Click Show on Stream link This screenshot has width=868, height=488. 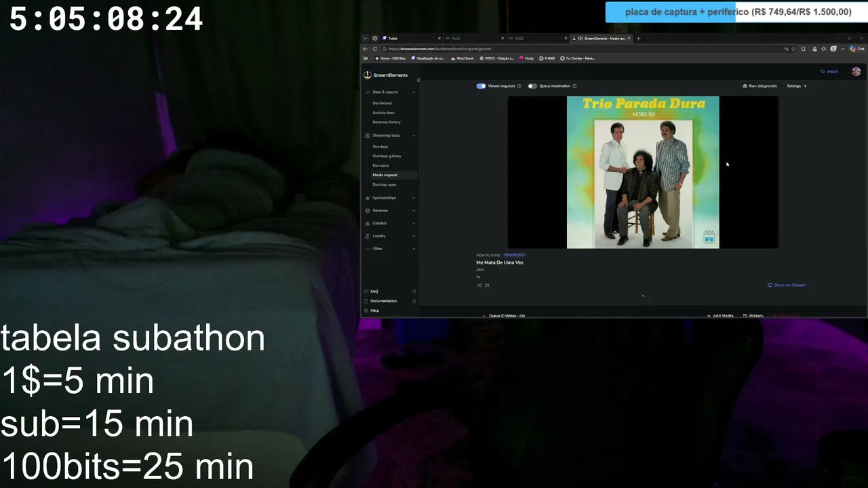coord(787,285)
